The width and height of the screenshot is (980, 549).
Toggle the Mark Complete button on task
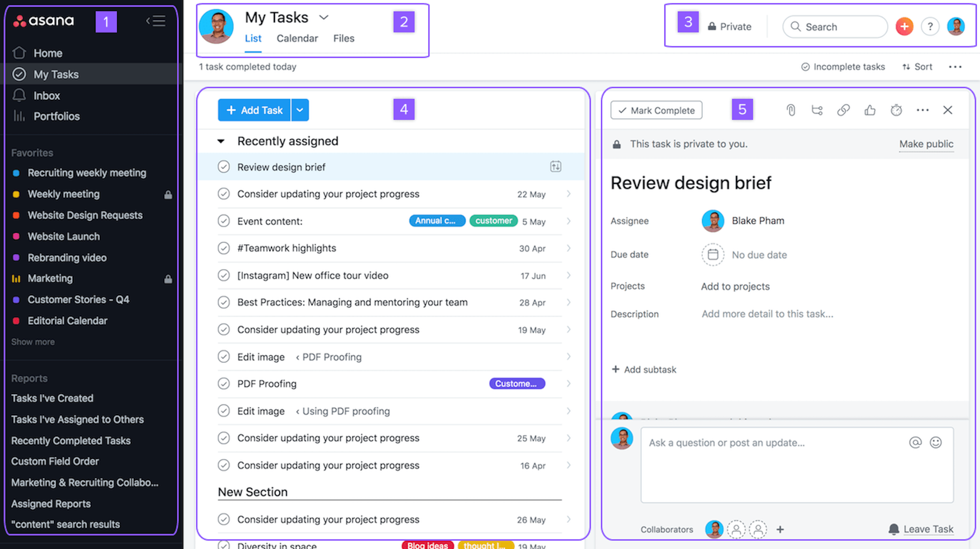(656, 110)
